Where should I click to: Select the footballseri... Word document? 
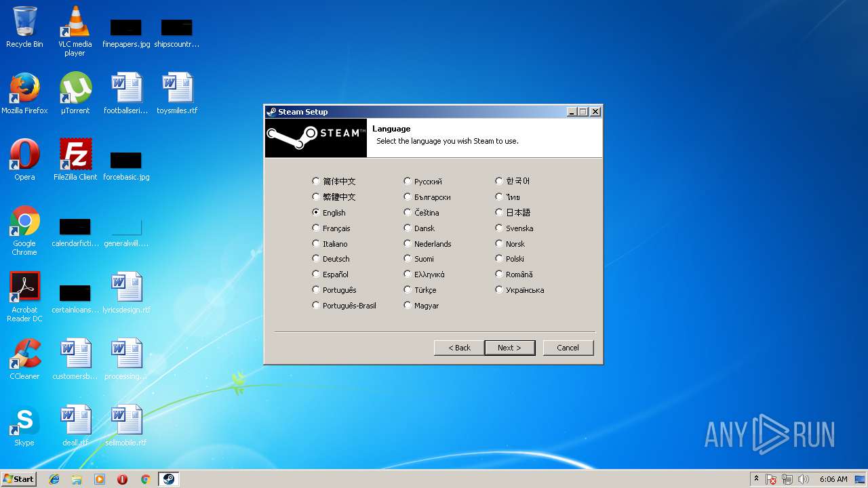tap(126, 94)
